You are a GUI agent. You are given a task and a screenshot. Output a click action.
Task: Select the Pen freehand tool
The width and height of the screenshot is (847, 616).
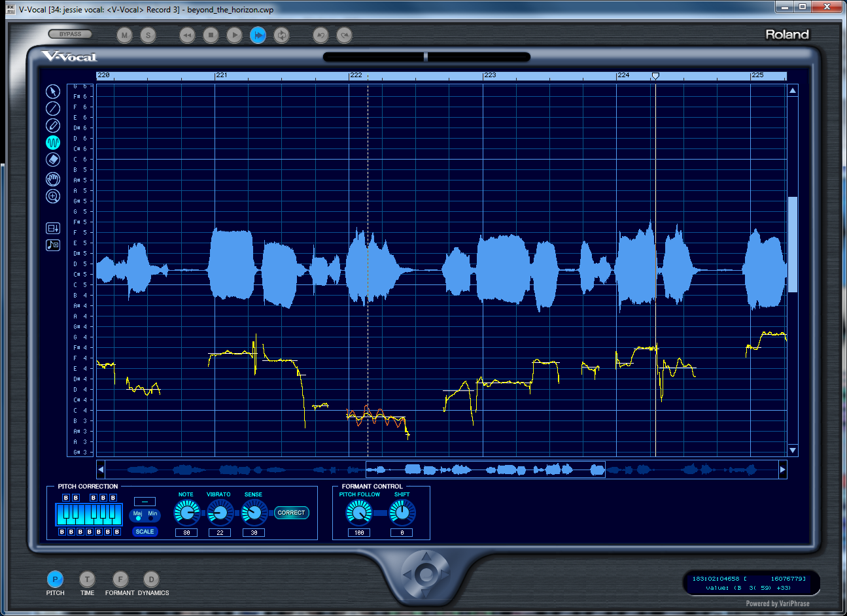pos(53,126)
